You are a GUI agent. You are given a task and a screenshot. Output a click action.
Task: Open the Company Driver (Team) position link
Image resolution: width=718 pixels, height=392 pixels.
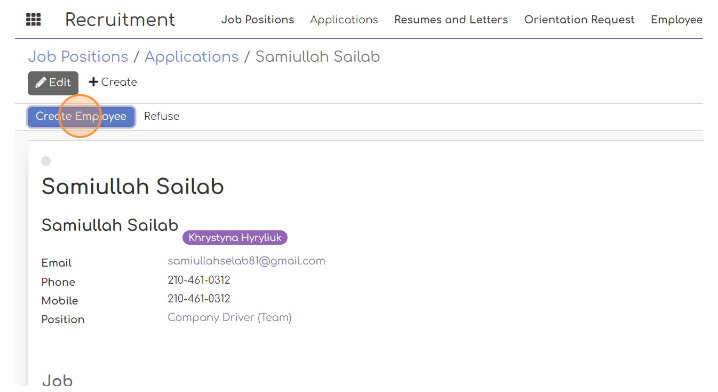pos(229,317)
